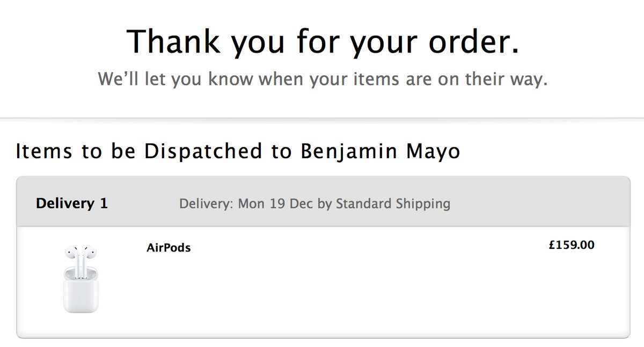Click the £159.00 price
This screenshot has width=644, height=347.
(x=572, y=246)
